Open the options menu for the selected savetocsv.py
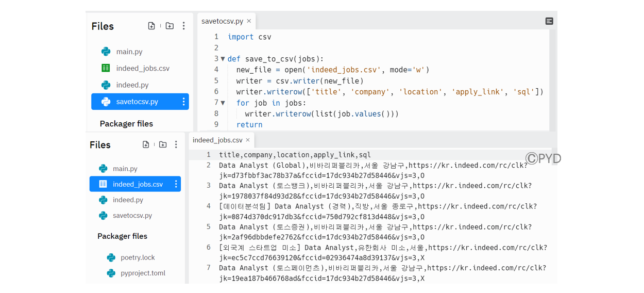 coord(183,102)
